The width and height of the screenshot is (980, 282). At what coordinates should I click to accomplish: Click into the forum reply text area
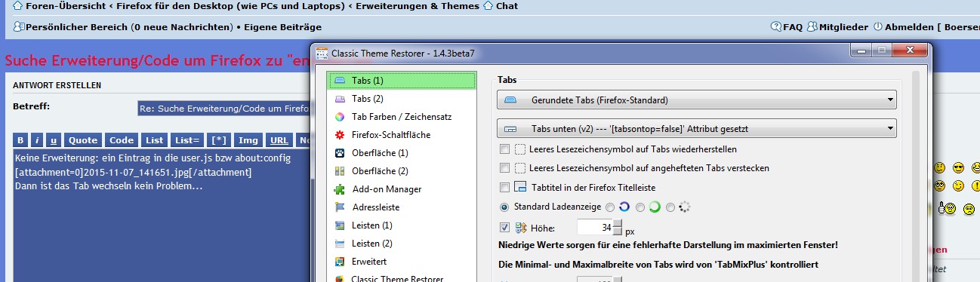(x=162, y=216)
